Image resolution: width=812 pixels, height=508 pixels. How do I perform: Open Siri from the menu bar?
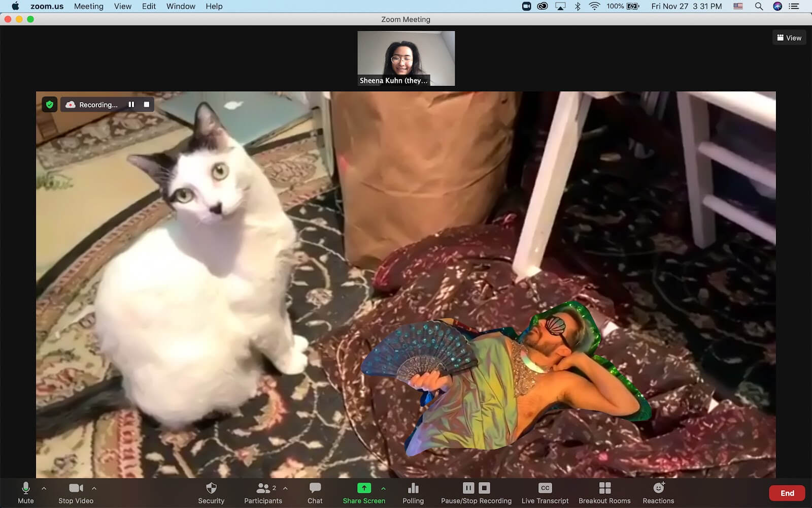point(777,6)
